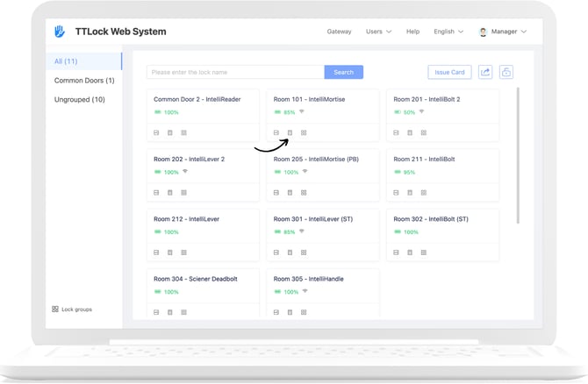Screen dimensions: 588x384
Task: Open the Help menu item
Action: coord(412,32)
